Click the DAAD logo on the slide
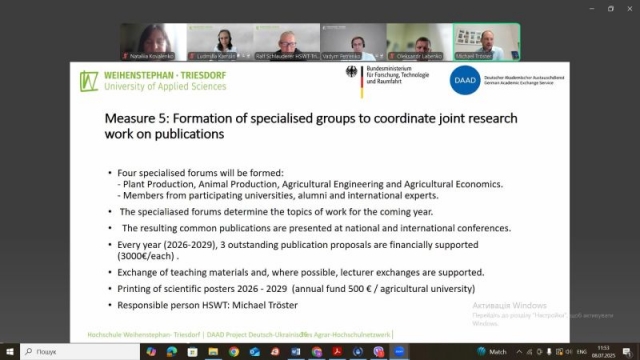 click(x=465, y=80)
